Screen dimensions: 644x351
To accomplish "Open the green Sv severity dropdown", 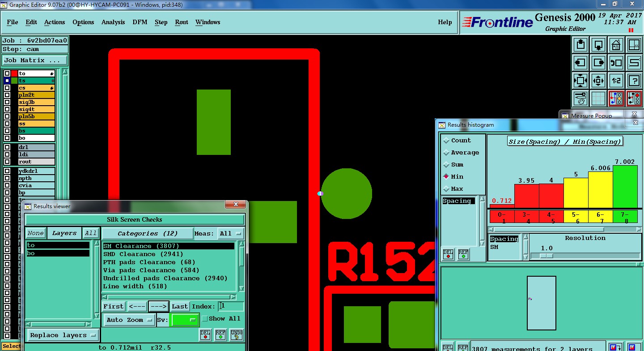I will coord(185,320).
